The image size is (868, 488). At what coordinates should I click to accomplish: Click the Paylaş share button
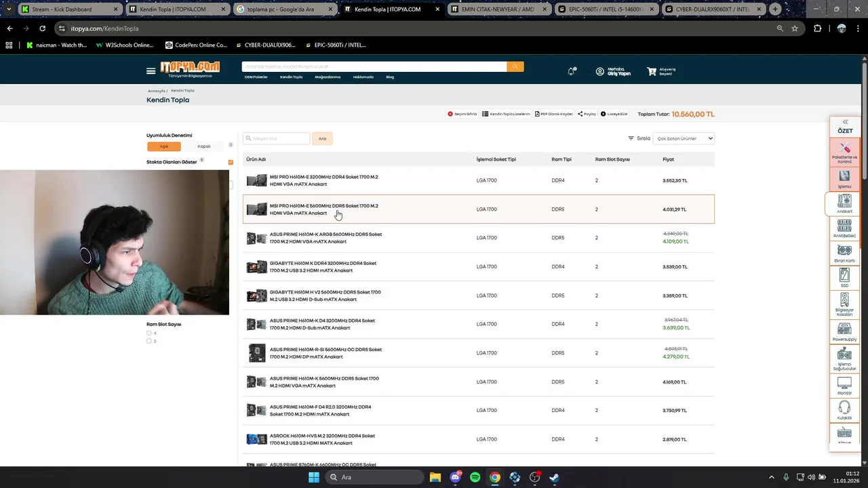(x=587, y=114)
